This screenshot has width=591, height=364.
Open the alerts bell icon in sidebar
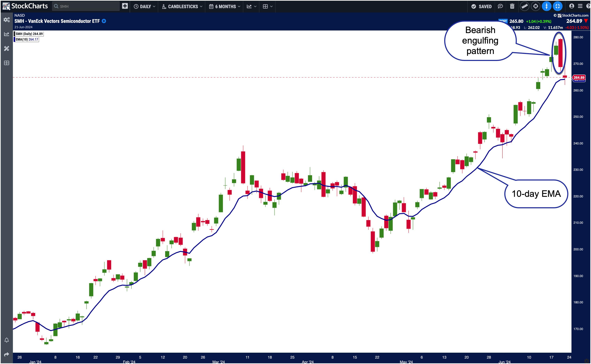click(6, 340)
